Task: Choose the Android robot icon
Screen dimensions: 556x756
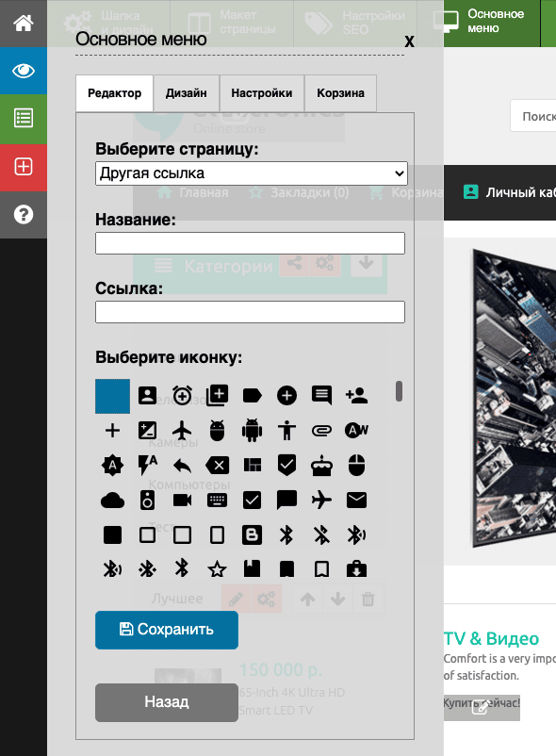Action: pos(252,431)
